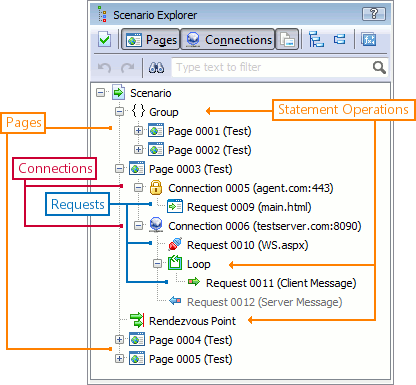Click the undo arrow icon
This screenshot has width=416, height=385.
tap(104, 67)
